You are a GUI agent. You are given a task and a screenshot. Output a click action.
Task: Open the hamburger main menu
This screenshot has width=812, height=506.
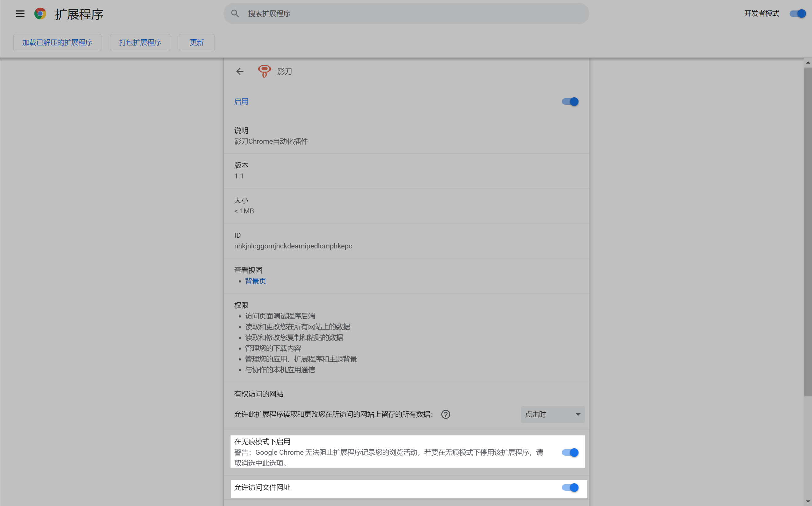(20, 14)
